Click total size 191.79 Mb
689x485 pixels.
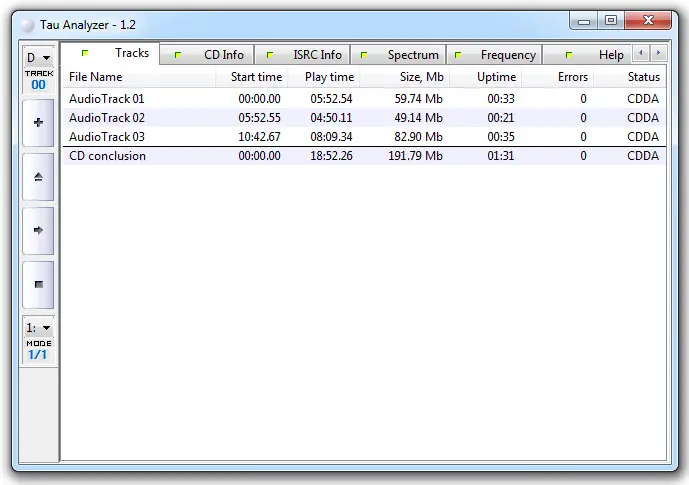pyautogui.click(x=415, y=156)
